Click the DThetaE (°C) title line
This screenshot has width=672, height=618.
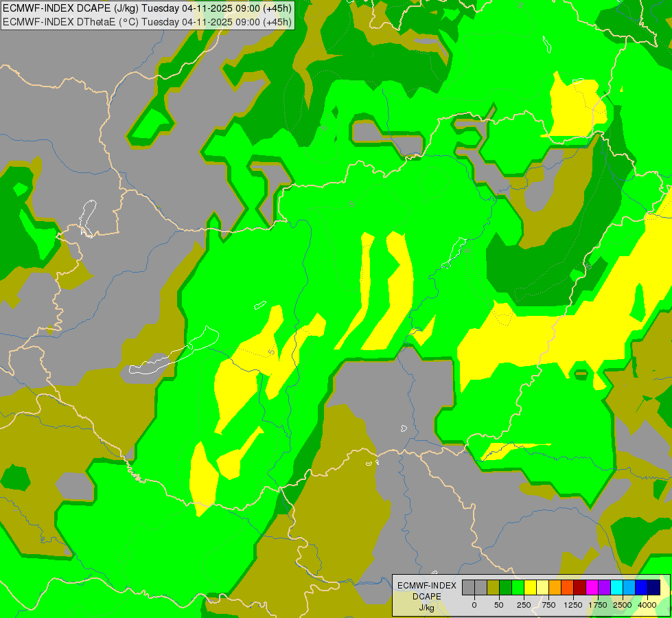[147, 22]
